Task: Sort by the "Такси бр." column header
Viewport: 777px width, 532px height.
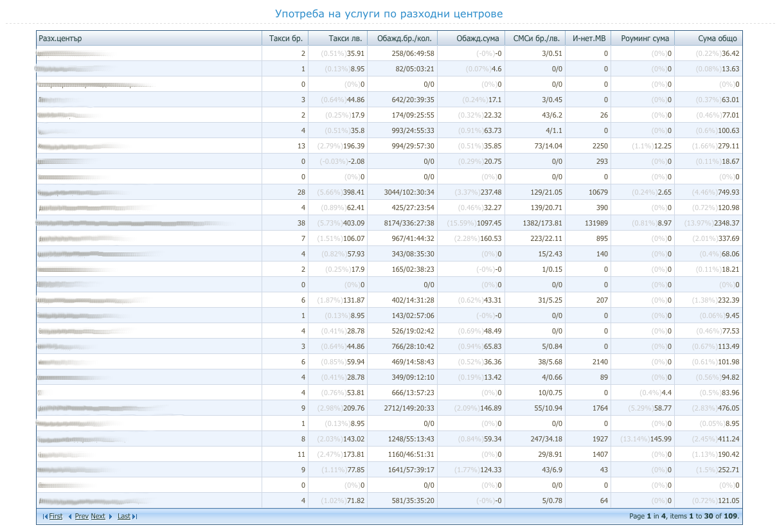Action: click(x=286, y=39)
